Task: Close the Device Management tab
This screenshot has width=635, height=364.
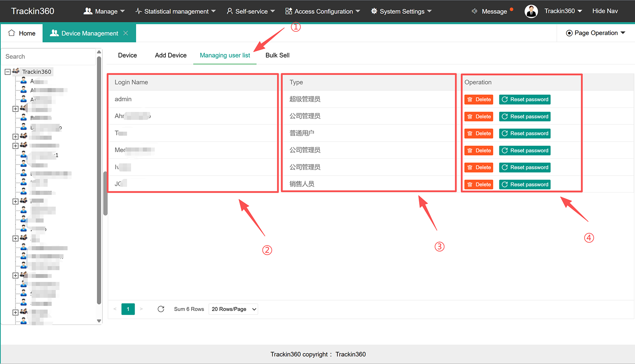Action: pyautogui.click(x=126, y=33)
